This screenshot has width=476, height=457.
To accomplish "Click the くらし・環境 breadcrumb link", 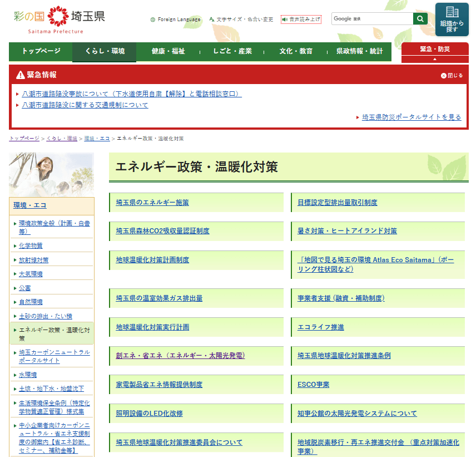I will point(62,138).
